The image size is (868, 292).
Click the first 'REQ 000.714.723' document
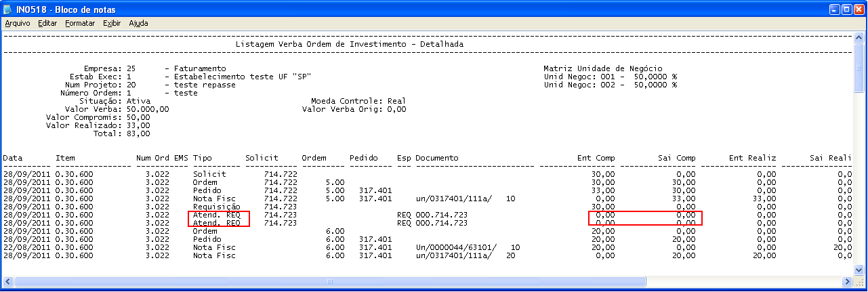point(432,215)
